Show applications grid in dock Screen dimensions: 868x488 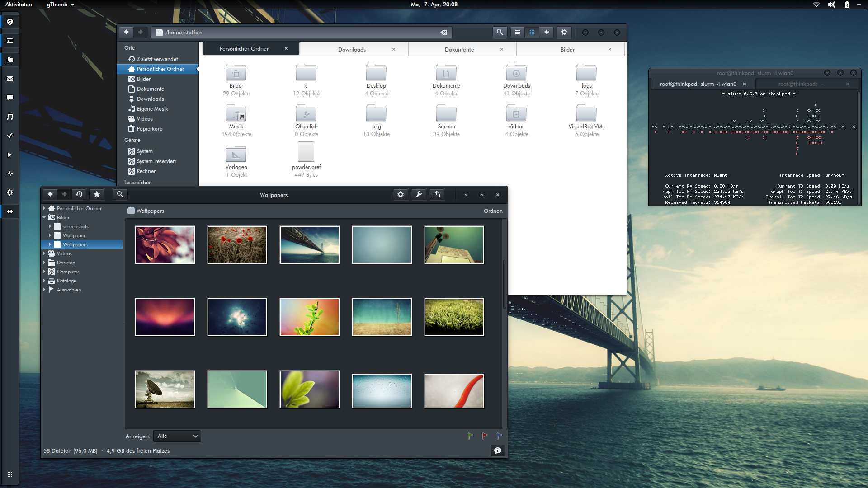(x=9, y=474)
